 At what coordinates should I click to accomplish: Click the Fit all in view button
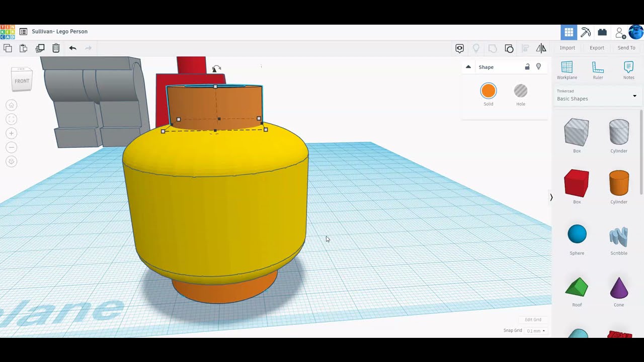click(12, 119)
